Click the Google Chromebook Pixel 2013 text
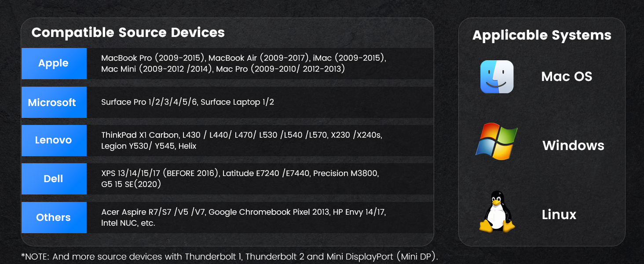 tap(269, 212)
